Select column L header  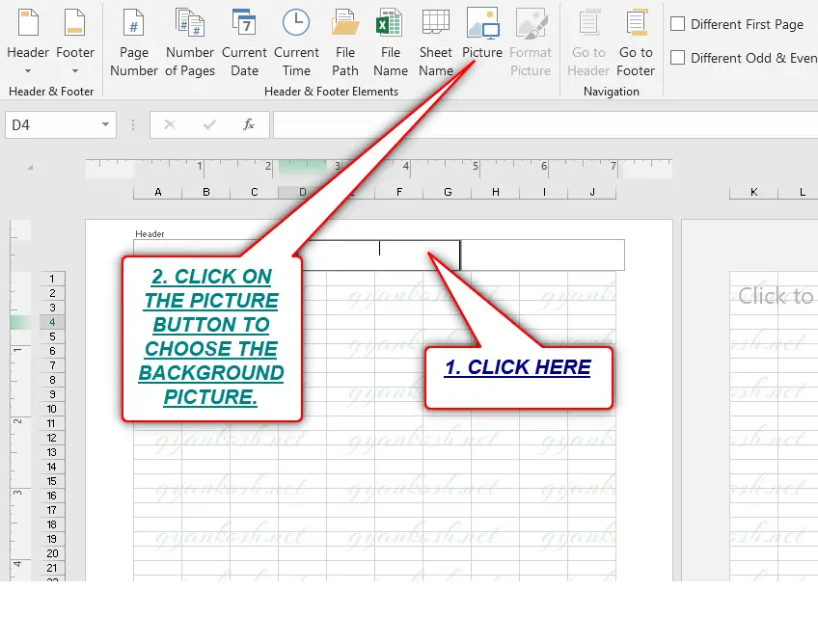(798, 192)
